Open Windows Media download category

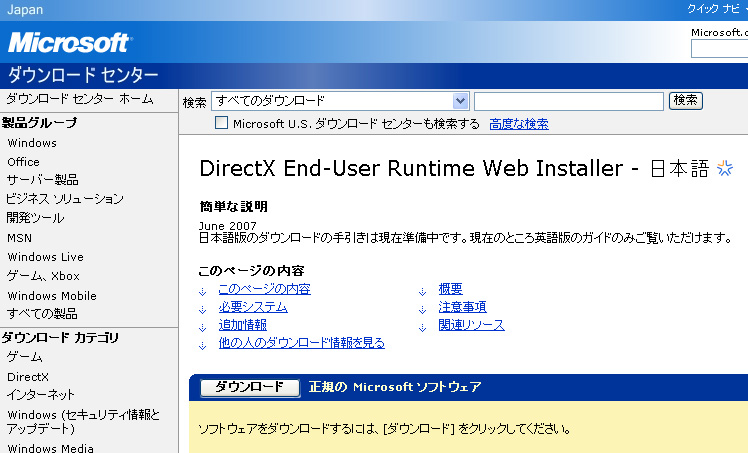51,448
